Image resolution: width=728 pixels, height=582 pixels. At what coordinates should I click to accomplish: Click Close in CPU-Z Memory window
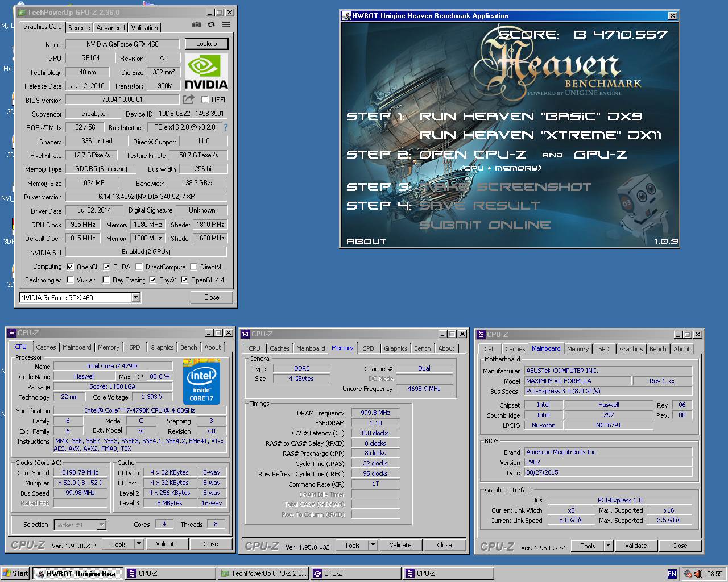coord(444,545)
